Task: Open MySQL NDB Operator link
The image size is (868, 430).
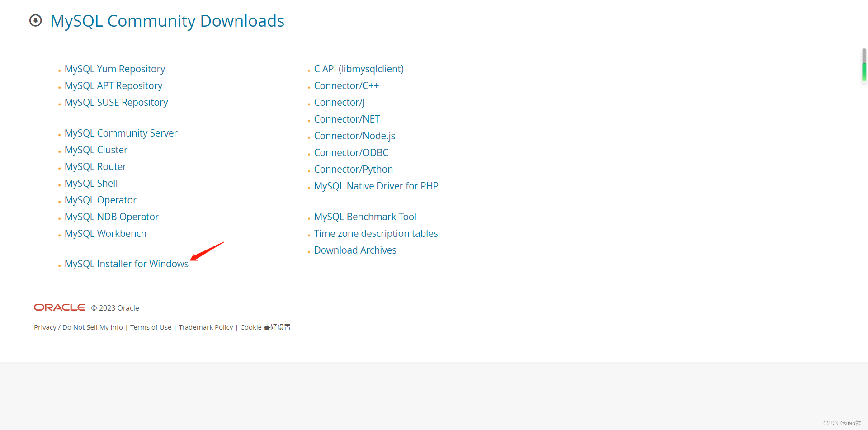Action: pos(112,217)
